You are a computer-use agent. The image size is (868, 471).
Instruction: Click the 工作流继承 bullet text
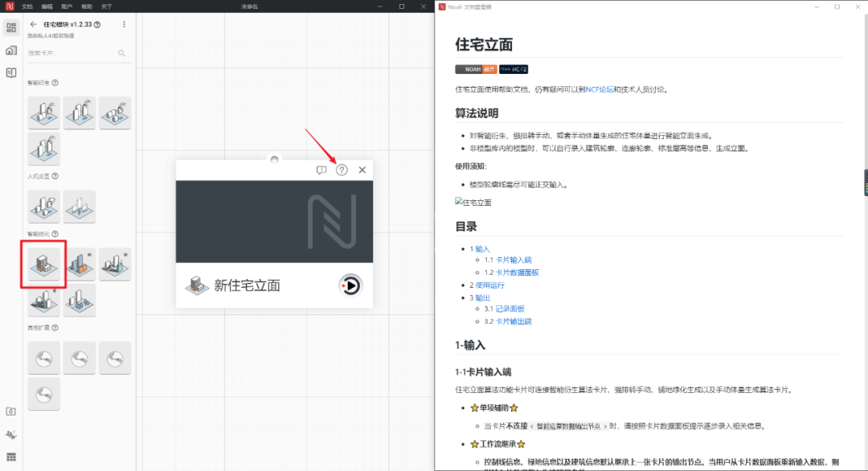click(x=497, y=444)
